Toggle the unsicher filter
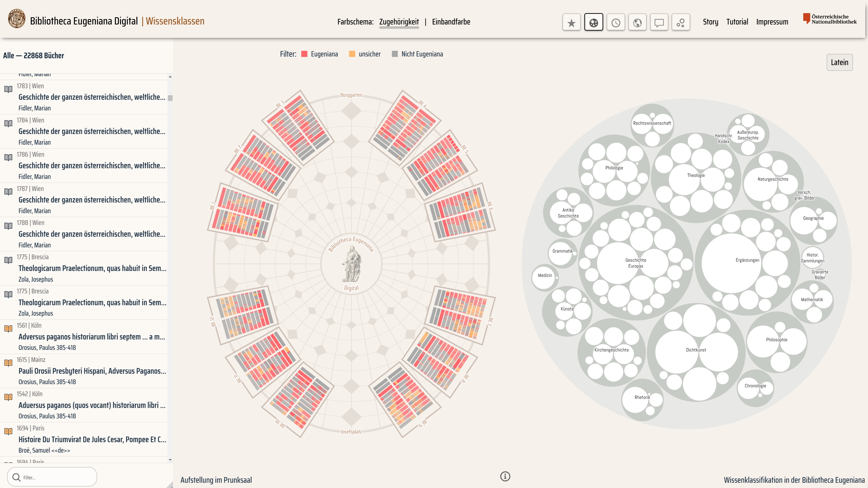This screenshot has width=868, height=488. pos(369,54)
